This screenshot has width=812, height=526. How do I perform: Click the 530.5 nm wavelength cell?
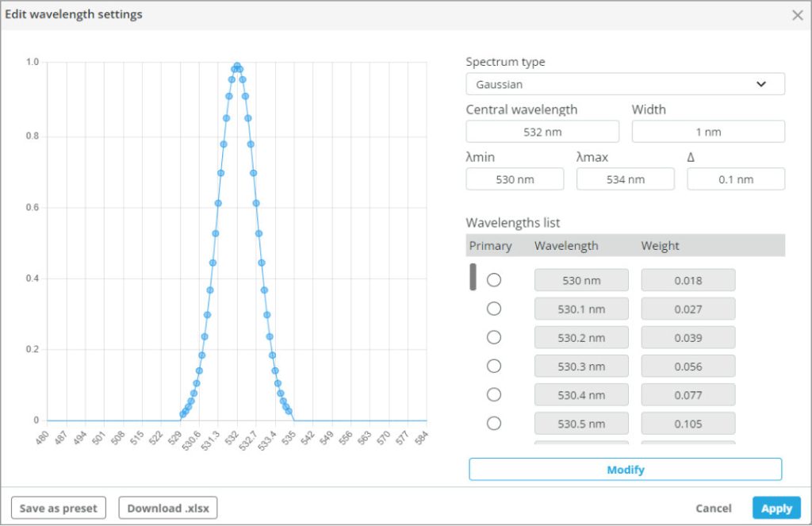pos(581,424)
